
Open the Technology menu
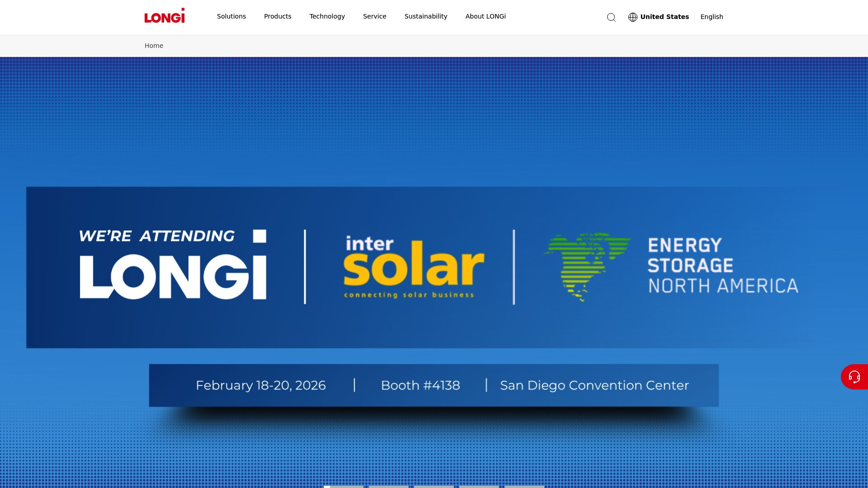[x=327, y=16]
